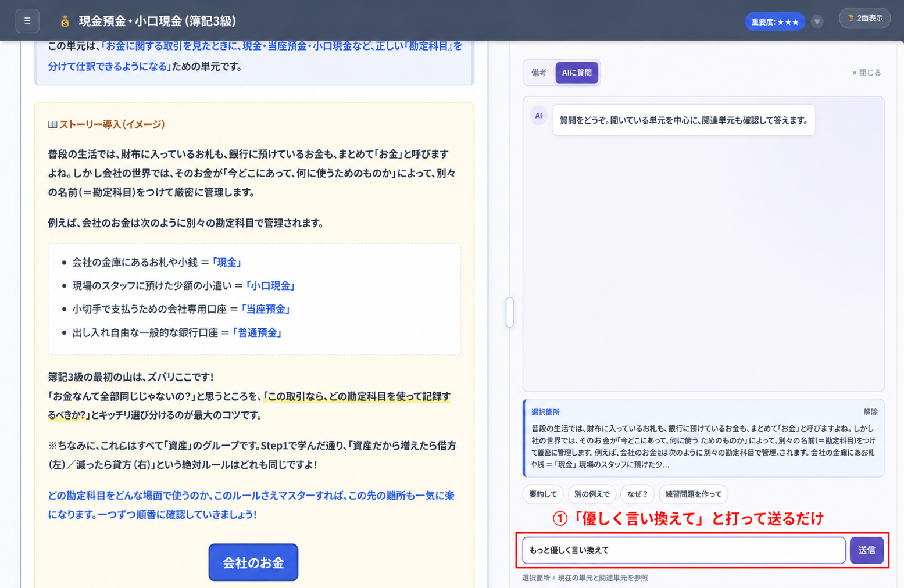Screen dimensions: 904x588
Task: Choose the なぜ？ quick prompt
Action: coord(637,494)
